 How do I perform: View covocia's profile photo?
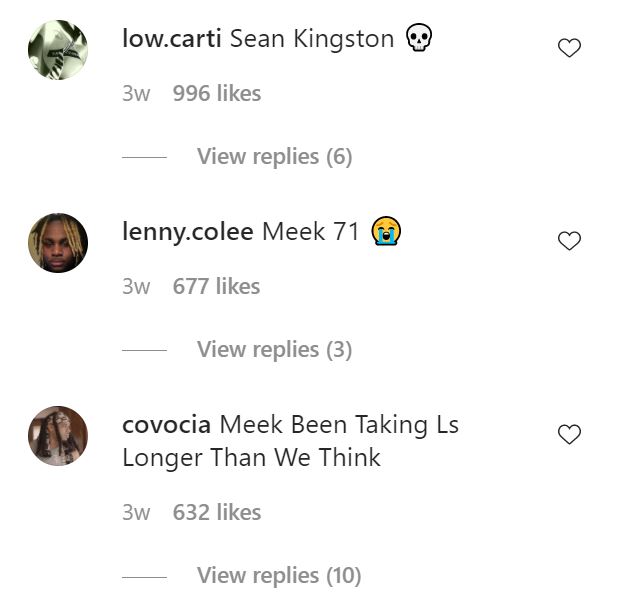tap(58, 436)
